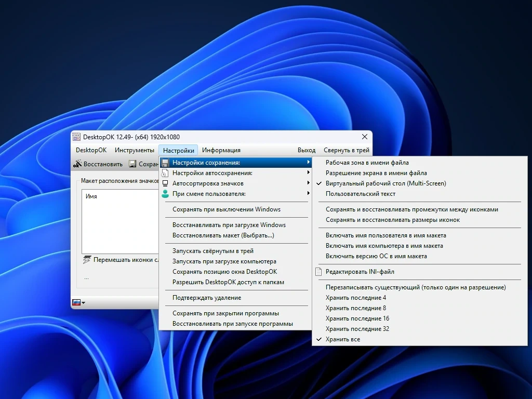
Task: Select Хранить последние 4
Action: pyautogui.click(x=420, y=298)
